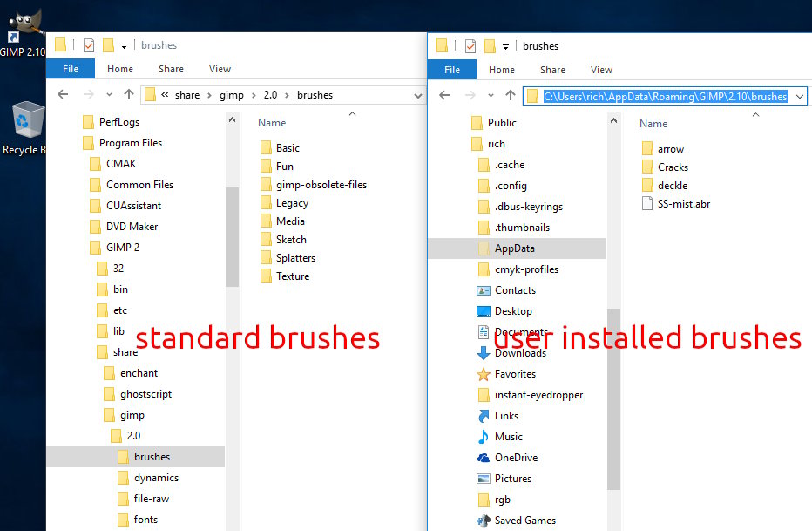
Task: Open OneDrive in right navigation tree
Action: [507, 458]
